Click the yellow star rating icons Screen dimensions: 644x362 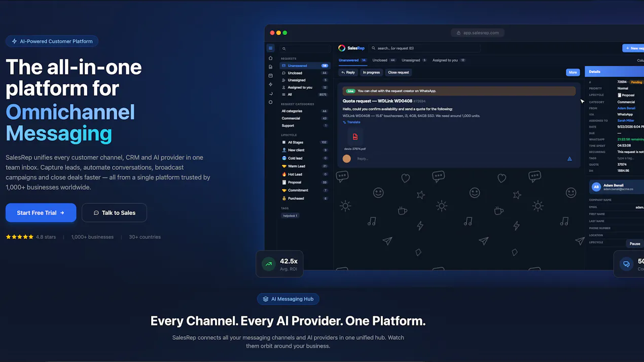tap(20, 237)
